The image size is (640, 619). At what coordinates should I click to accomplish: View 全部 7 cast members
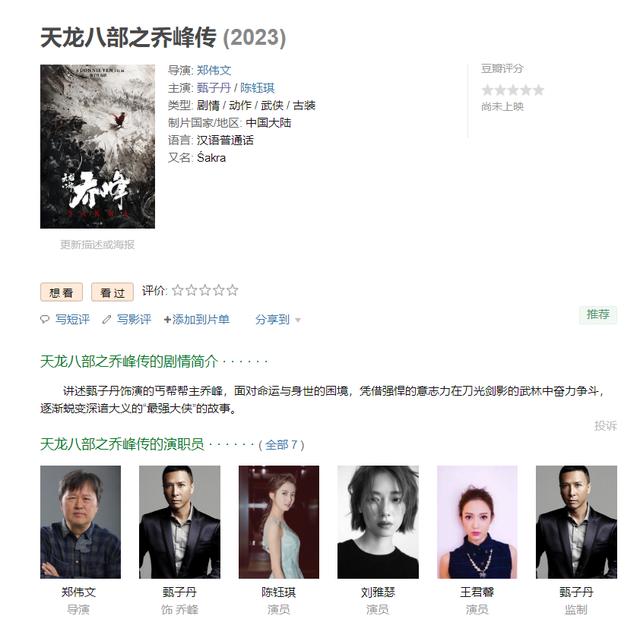282,444
